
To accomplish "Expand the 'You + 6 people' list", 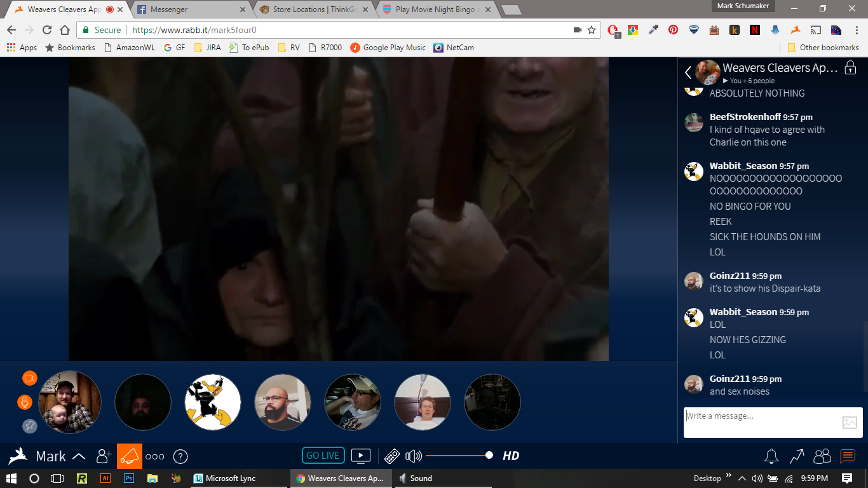I will point(749,81).
